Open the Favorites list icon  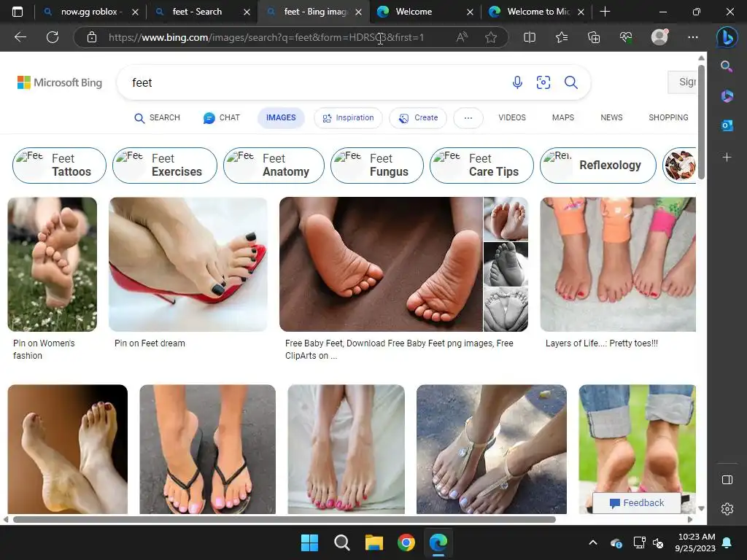(x=562, y=37)
